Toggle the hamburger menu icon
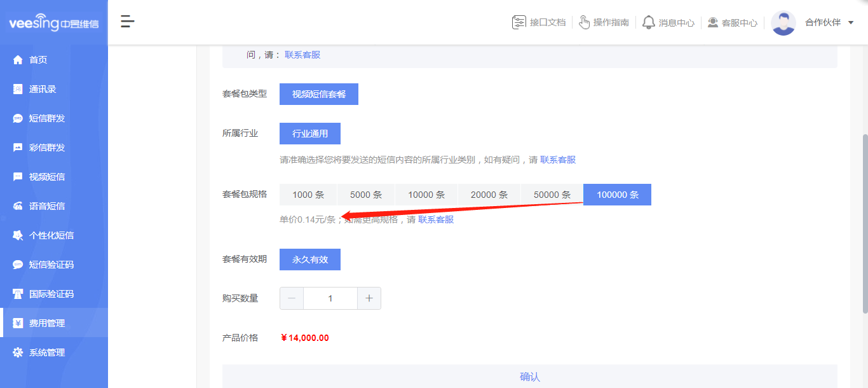This screenshot has width=868, height=388. pyautogui.click(x=128, y=22)
